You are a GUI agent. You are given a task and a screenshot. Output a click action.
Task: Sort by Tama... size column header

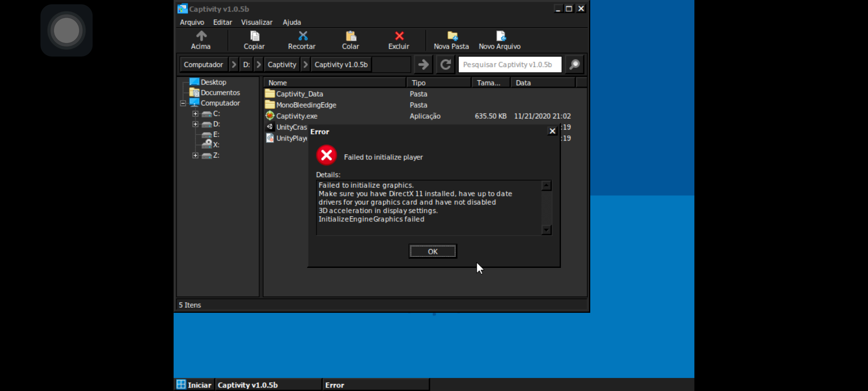click(491, 83)
